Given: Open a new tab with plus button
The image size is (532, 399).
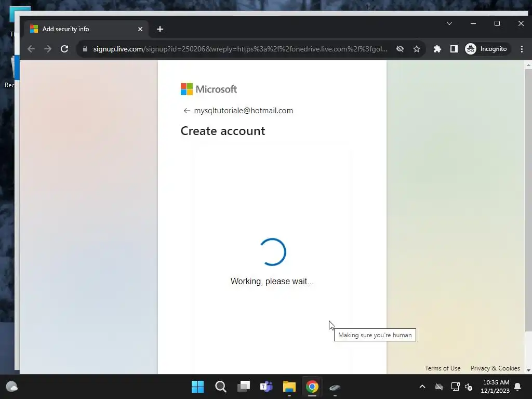Looking at the screenshot, I should [160, 29].
